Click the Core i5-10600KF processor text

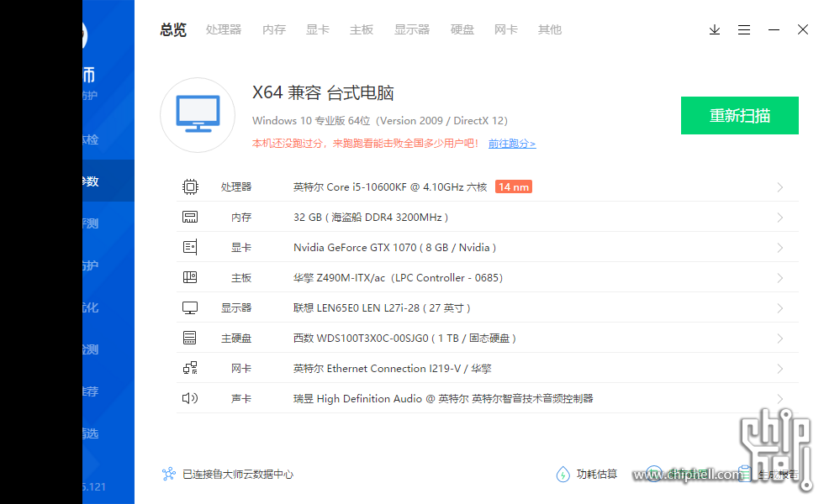[390, 186]
